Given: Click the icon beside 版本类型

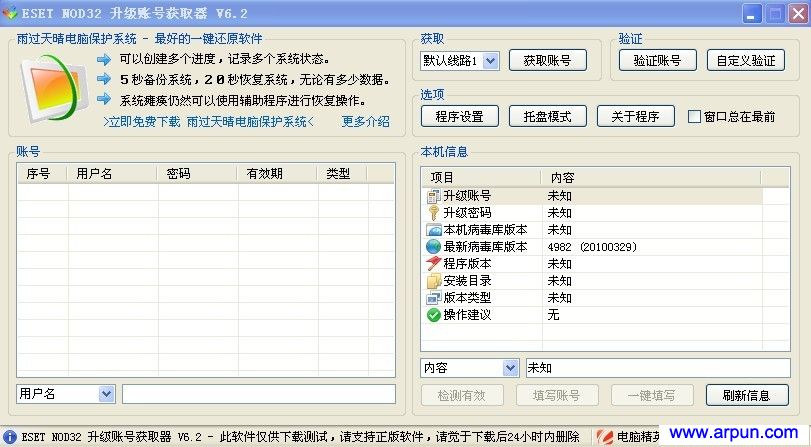Looking at the screenshot, I should click(x=433, y=298).
